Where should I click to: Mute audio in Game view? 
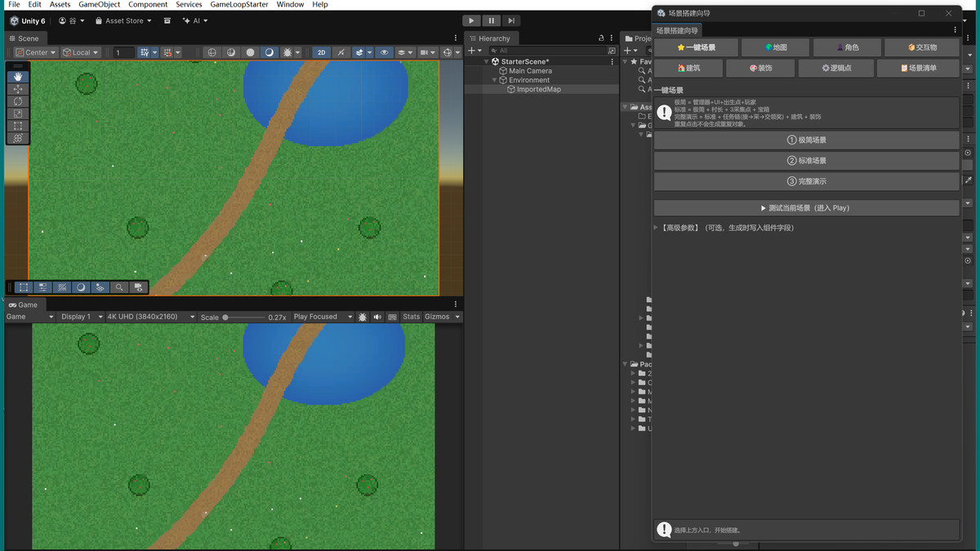coord(376,317)
